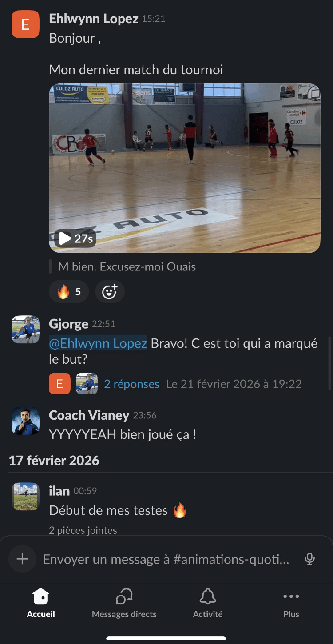Open the add reaction emoji icon
Image resolution: width=333 pixels, height=644 pixels.
coord(110,292)
